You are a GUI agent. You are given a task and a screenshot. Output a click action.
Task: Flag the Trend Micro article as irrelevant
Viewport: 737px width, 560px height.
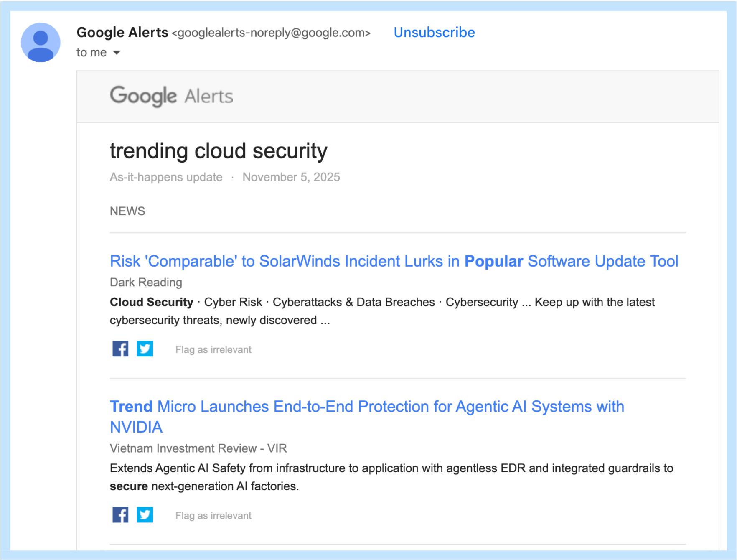click(x=213, y=515)
